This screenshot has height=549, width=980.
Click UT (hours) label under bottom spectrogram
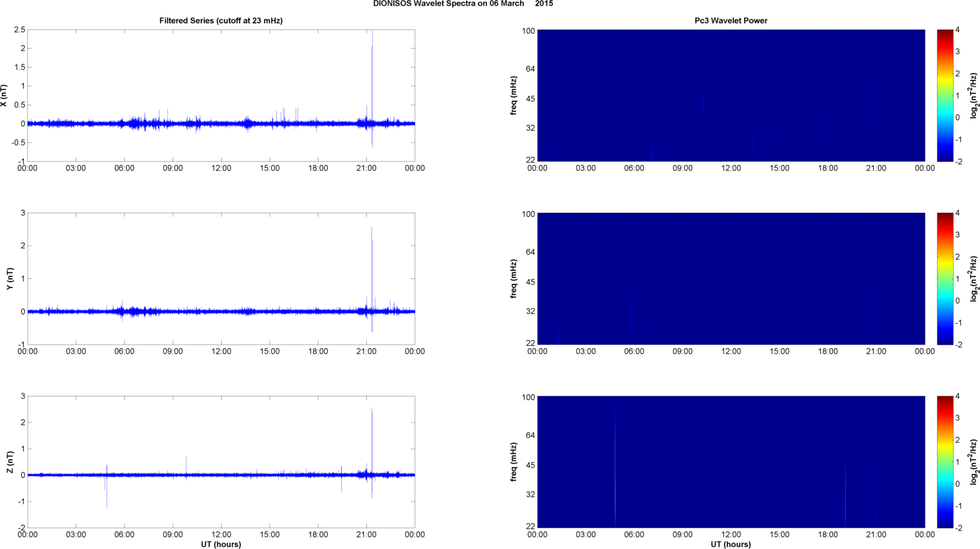(x=731, y=544)
